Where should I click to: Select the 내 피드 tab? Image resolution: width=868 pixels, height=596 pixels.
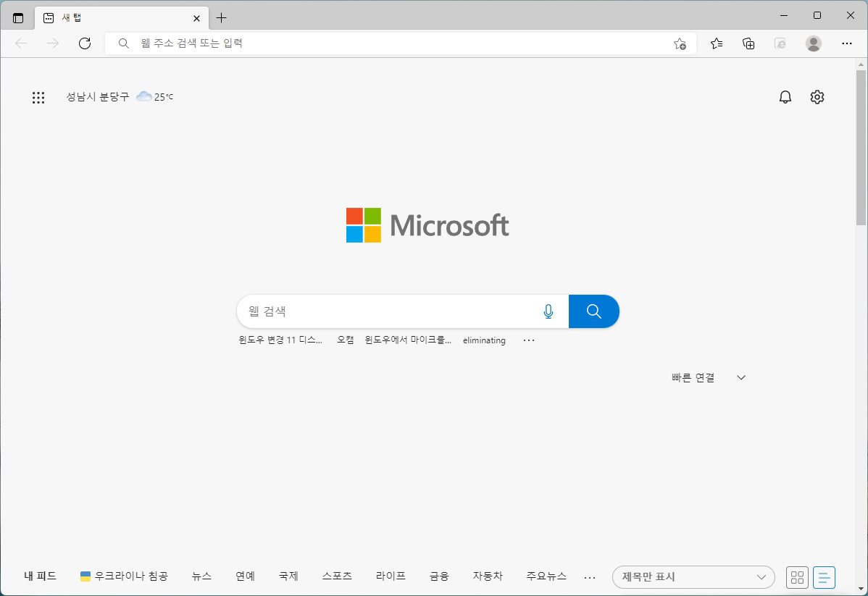click(41, 576)
